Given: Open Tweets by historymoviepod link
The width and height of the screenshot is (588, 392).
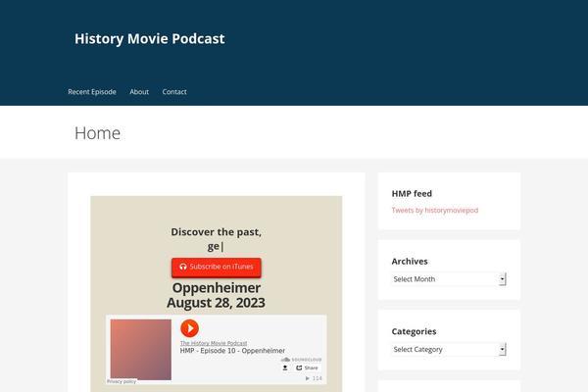Looking at the screenshot, I should pyautogui.click(x=435, y=210).
